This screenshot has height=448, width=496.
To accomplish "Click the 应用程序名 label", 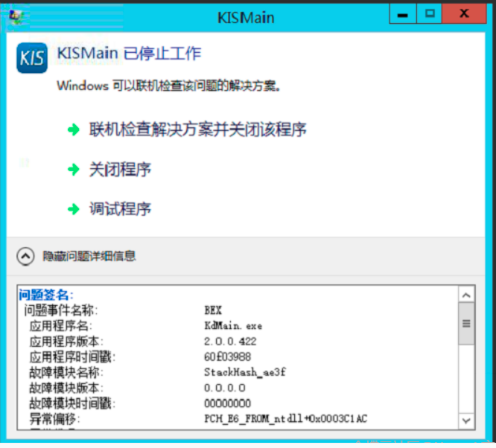I will tap(61, 326).
